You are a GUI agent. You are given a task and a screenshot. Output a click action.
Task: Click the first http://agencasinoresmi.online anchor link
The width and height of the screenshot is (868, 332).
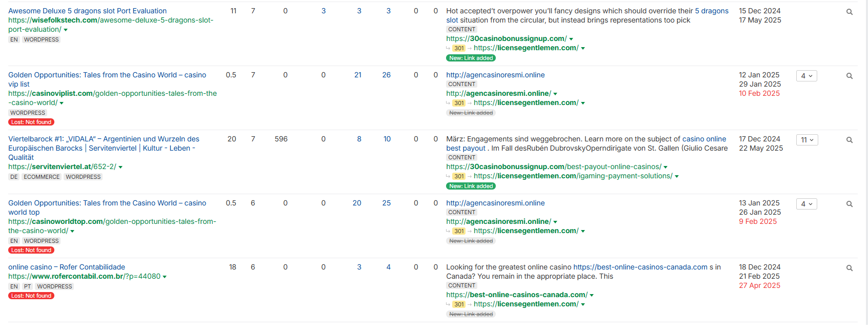(x=495, y=75)
